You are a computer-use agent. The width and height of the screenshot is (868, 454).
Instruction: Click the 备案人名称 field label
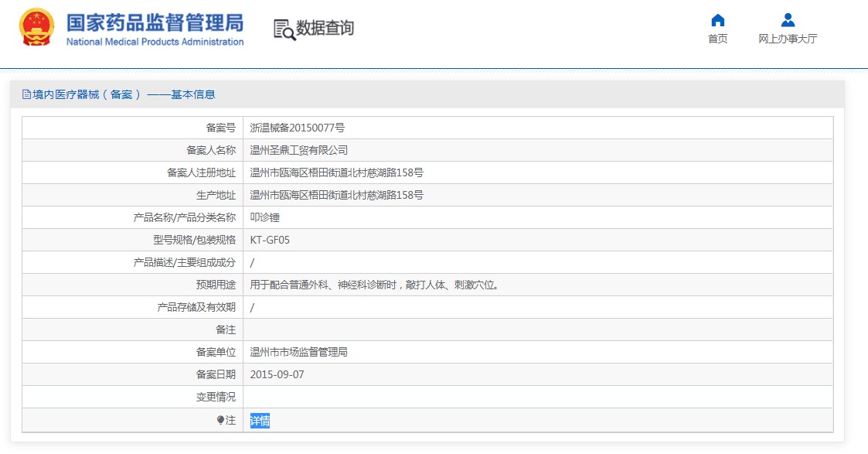pos(211,150)
